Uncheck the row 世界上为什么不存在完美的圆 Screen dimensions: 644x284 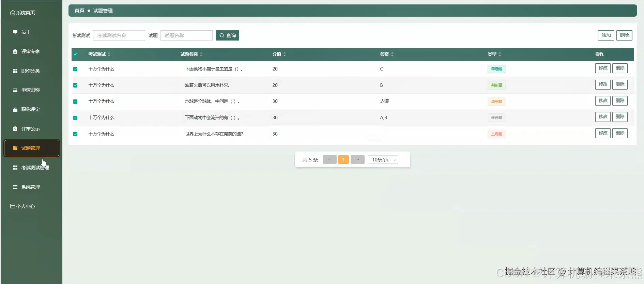[75, 134]
